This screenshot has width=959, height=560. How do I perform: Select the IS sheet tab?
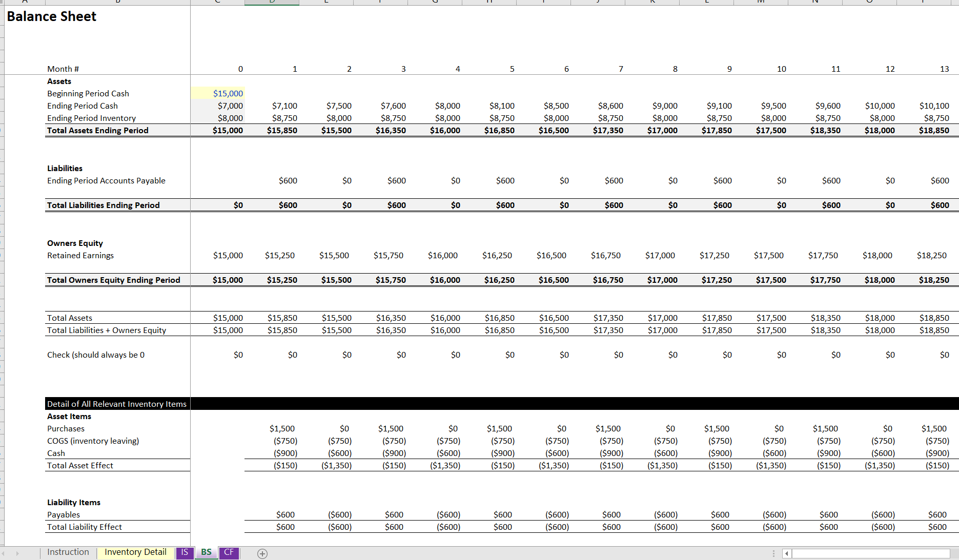click(x=184, y=553)
